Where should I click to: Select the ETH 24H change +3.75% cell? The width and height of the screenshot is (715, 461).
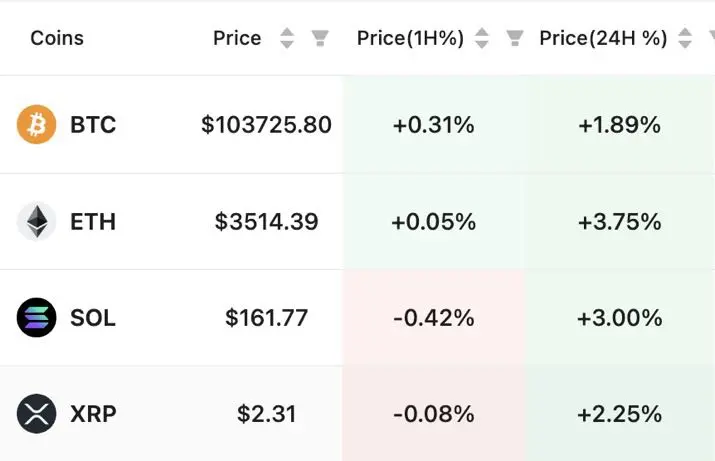pos(619,221)
